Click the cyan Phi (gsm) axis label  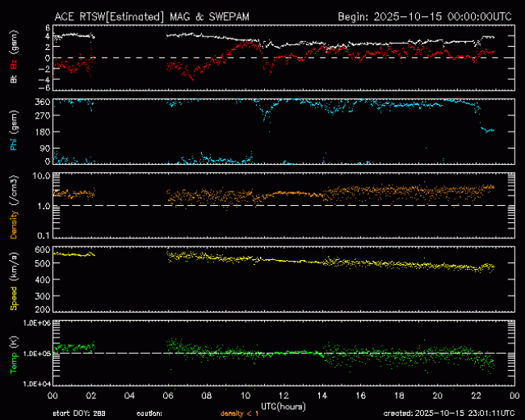click(x=14, y=132)
